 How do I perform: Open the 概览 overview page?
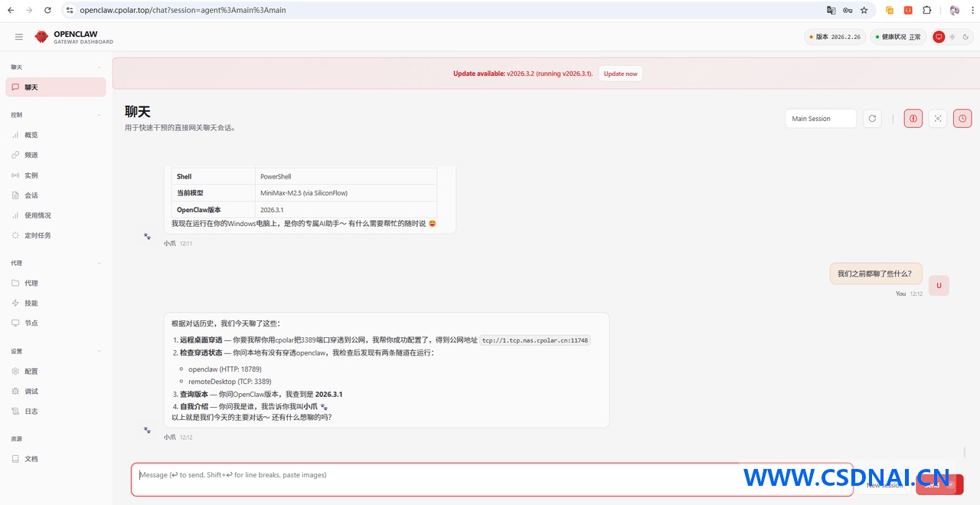[x=56, y=135]
